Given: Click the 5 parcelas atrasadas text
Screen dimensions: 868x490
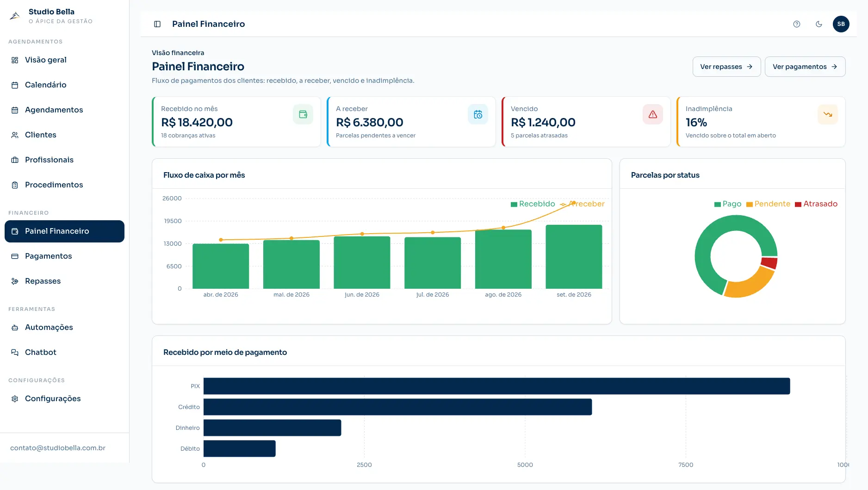Looking at the screenshot, I should (539, 136).
